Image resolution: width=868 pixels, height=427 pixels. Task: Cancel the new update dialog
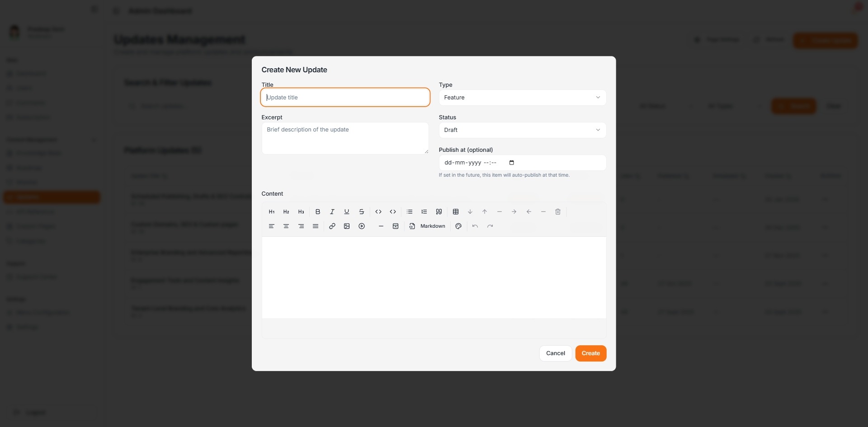555,353
